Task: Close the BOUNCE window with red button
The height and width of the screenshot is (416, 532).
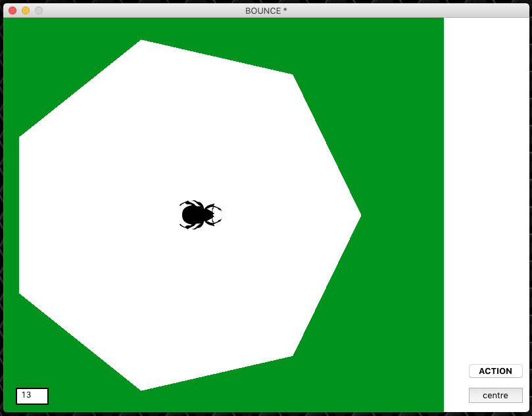Action: 12,11
